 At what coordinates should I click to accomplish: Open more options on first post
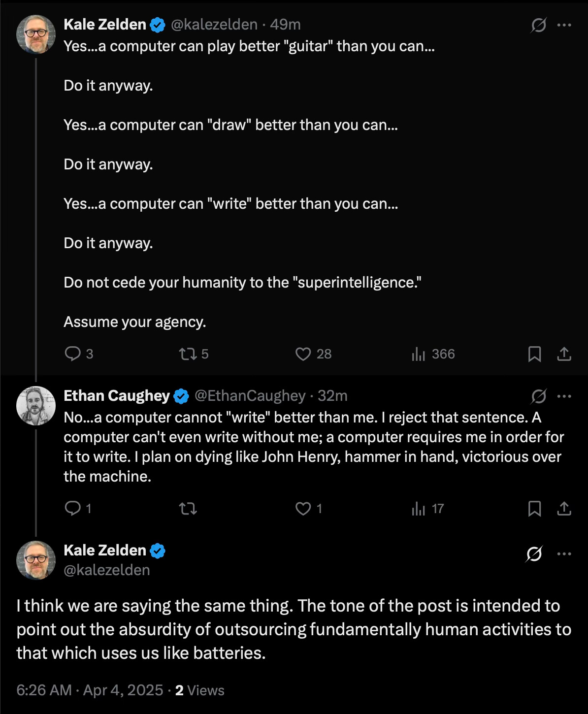564,25
